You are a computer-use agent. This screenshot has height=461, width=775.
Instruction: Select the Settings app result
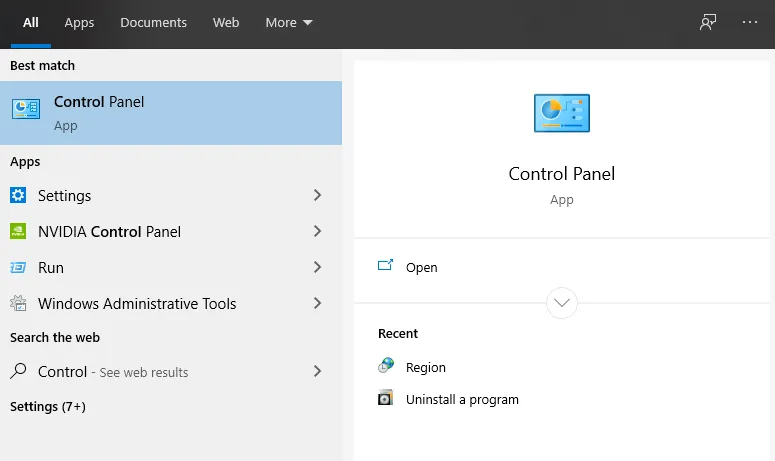(x=171, y=195)
